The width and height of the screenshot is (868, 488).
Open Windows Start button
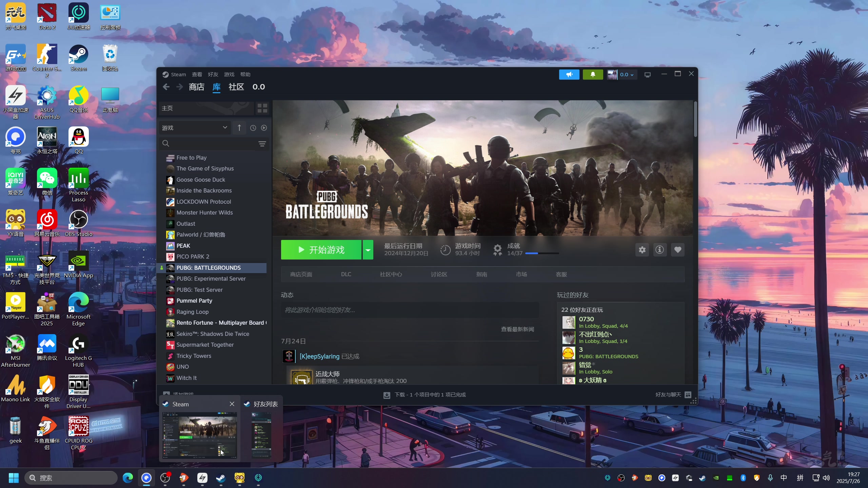coord(14,478)
